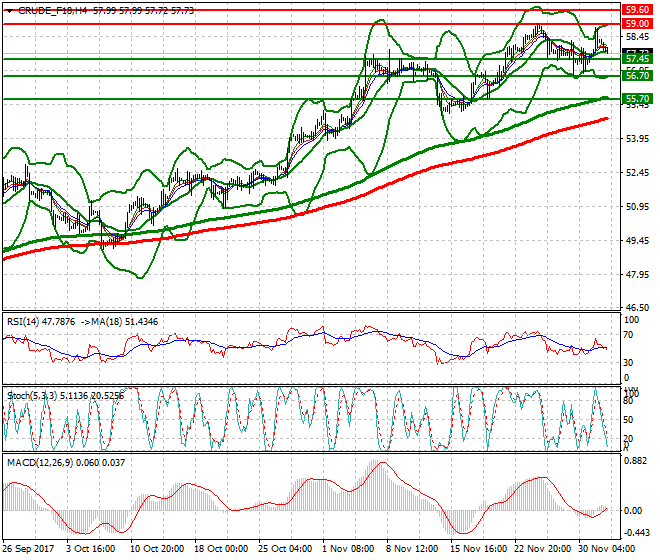Click the 47.95 price axis value

coord(637,275)
